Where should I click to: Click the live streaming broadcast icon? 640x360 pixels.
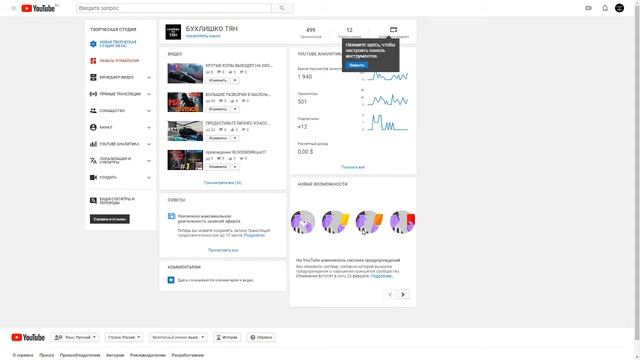coord(93,94)
